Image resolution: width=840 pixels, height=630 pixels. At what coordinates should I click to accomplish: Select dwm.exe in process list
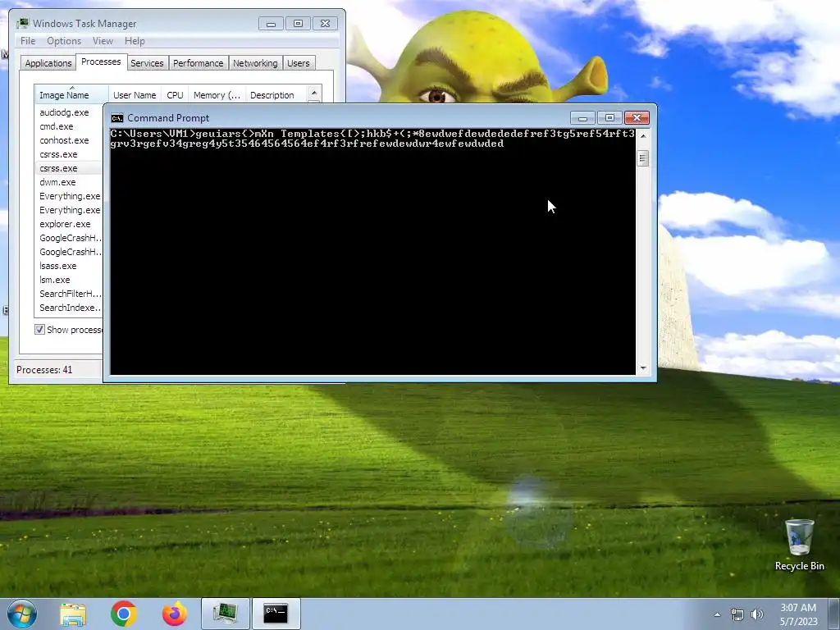click(57, 182)
